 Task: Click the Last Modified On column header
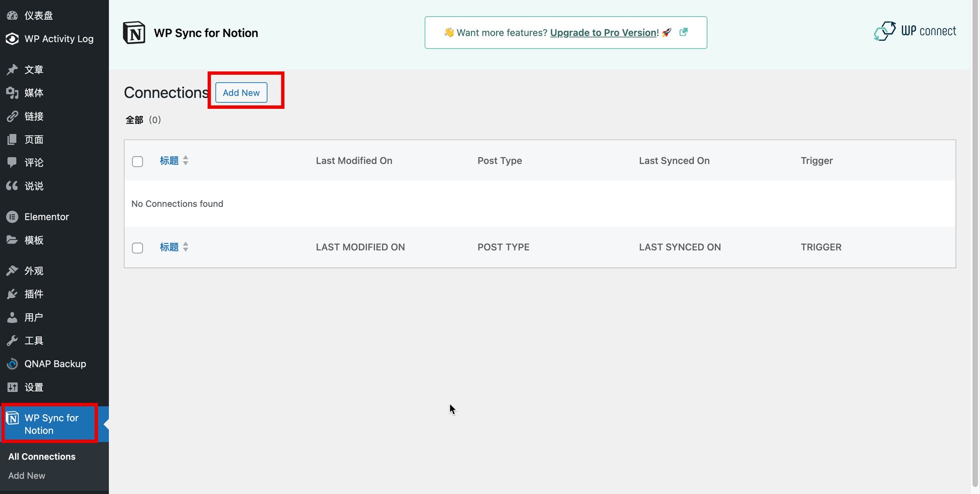(354, 161)
